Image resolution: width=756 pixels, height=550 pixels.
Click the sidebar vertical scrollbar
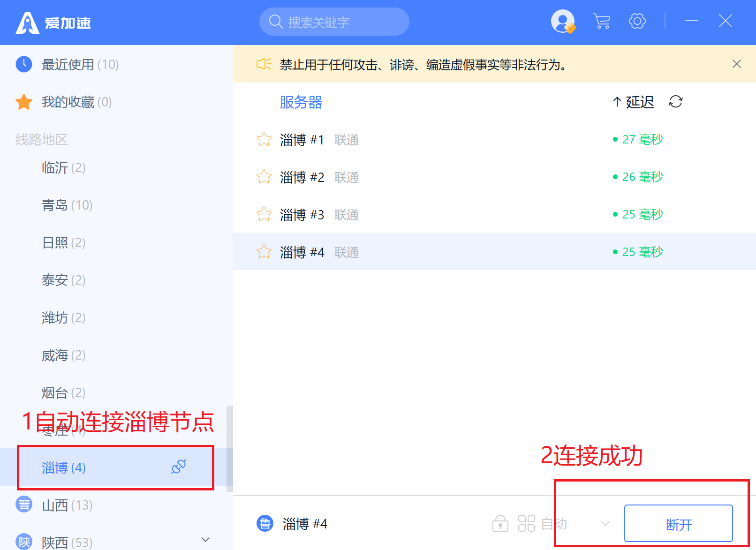pyautogui.click(x=229, y=449)
